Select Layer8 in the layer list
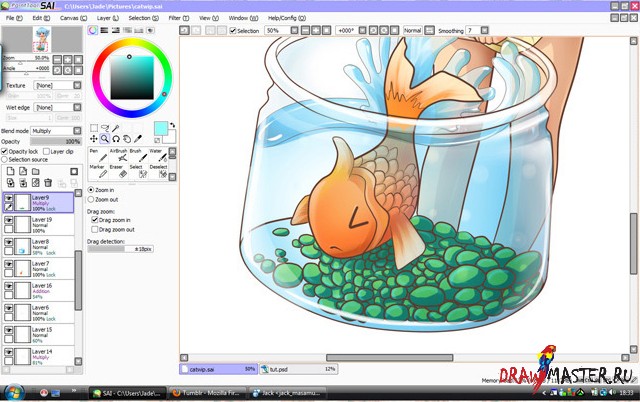The width and height of the screenshot is (640, 402). [x=38, y=247]
